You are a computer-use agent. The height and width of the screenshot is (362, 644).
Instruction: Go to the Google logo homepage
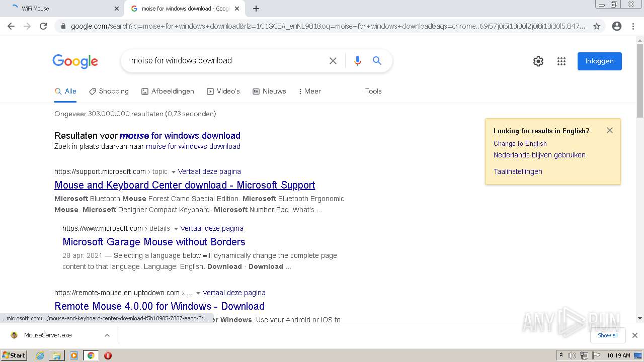(75, 61)
